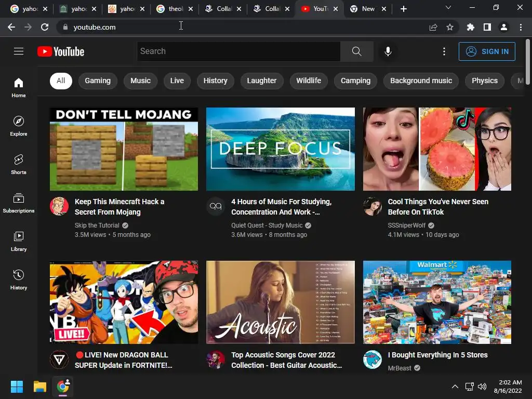Open the DON'T TELL MOJANG thumbnail
Screen dimensions: 532x399
(x=124, y=149)
